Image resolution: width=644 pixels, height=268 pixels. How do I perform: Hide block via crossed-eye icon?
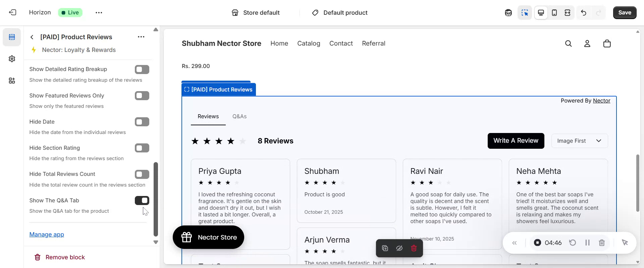(x=399, y=248)
